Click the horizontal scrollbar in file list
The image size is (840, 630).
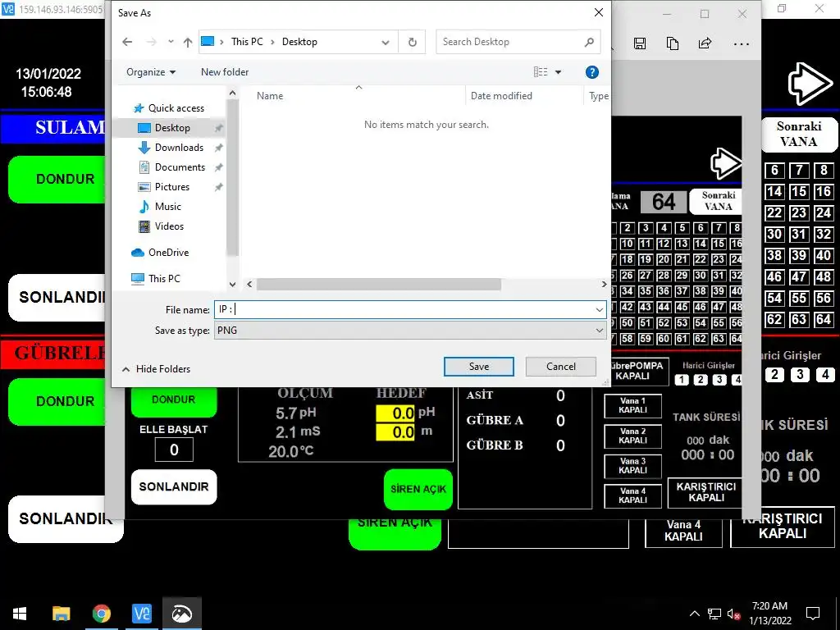click(379, 285)
